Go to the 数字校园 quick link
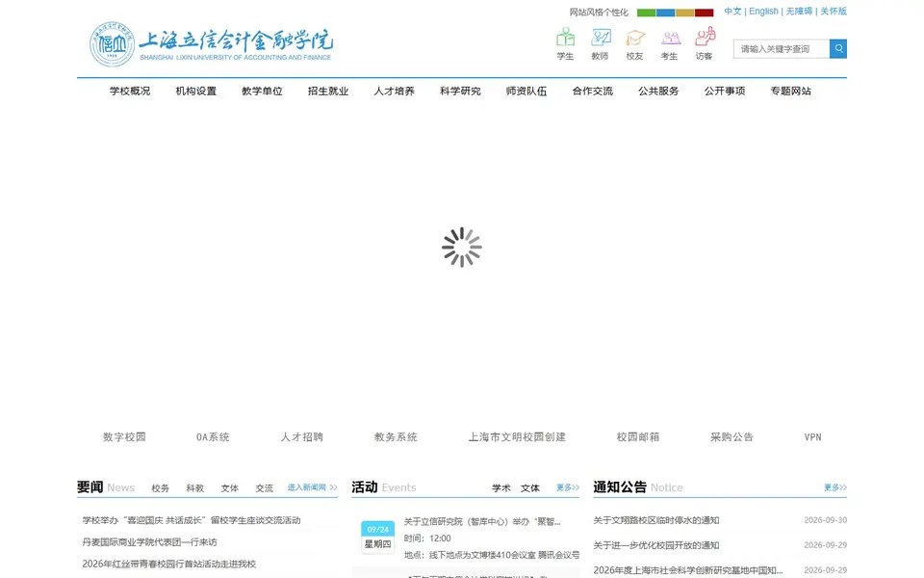Viewport: 924px width, 578px height. click(x=124, y=437)
